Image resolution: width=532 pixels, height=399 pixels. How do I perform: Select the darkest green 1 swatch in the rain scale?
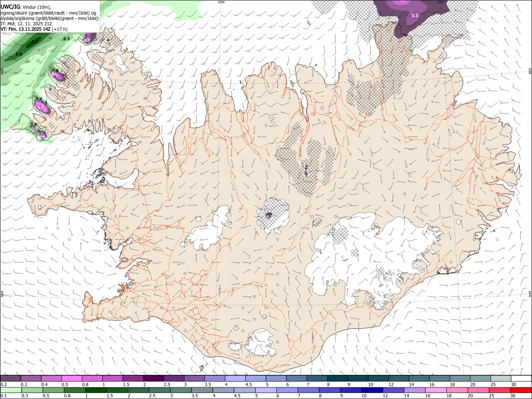click(x=96, y=390)
